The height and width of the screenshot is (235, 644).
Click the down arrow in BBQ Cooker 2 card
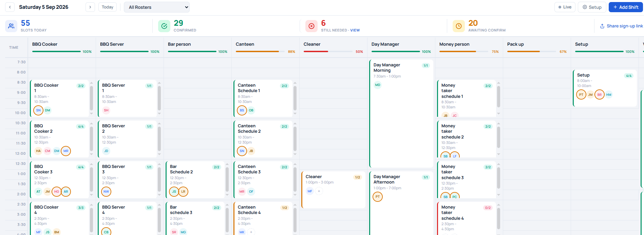(x=92, y=154)
